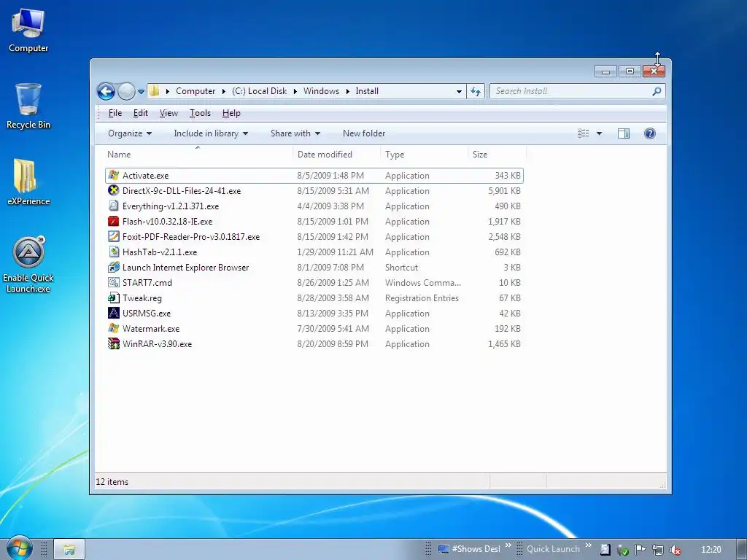The image size is (747, 560).
Task: Click the Safely Remove Hardware tray icon
Action: coord(622,550)
